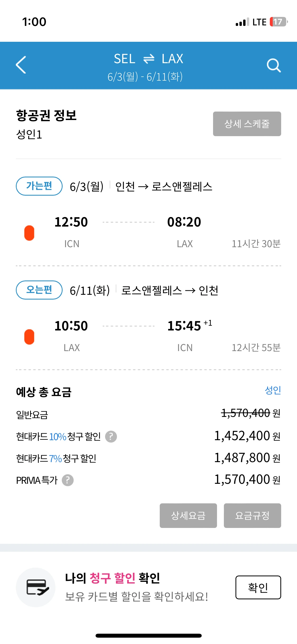Tap the orange airline logo for return flight
Image resolution: width=297 pixels, height=644 pixels.
(x=29, y=337)
